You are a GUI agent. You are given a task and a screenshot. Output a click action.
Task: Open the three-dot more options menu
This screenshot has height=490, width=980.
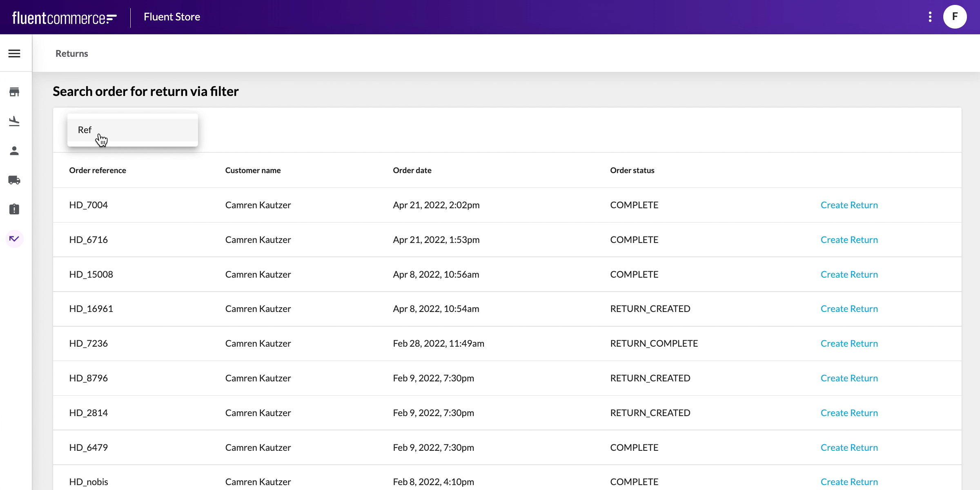click(x=930, y=17)
